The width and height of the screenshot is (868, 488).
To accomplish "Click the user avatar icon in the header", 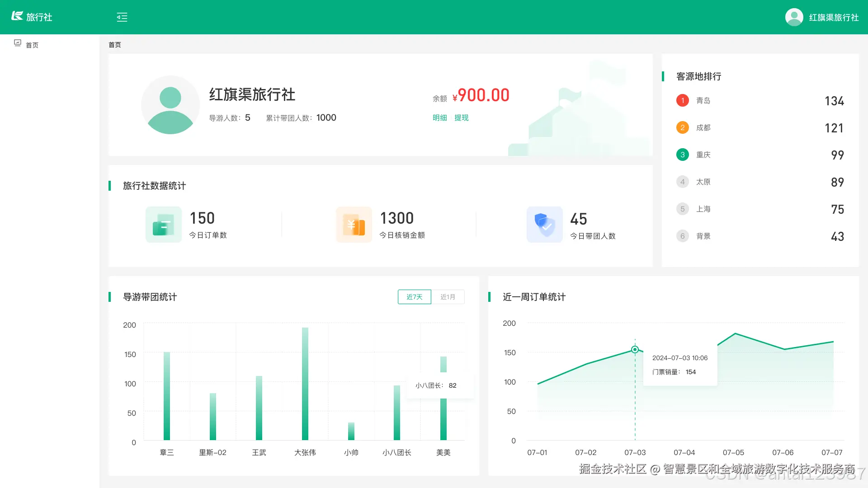I will [x=794, y=17].
